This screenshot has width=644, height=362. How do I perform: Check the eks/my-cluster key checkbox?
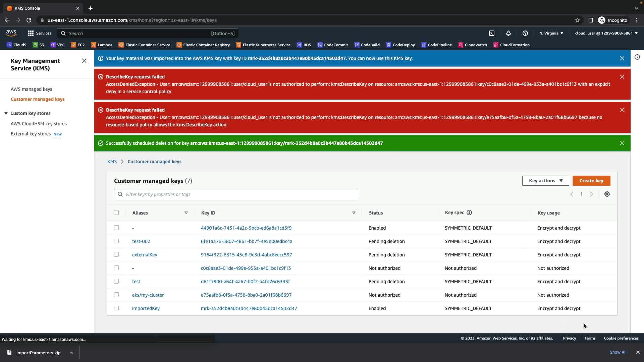(116, 295)
